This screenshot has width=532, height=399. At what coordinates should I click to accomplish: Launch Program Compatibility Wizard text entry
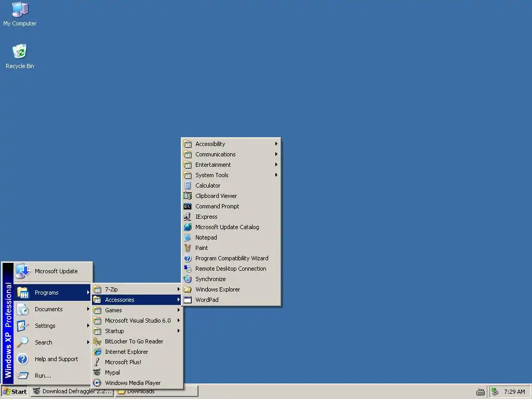click(232, 258)
